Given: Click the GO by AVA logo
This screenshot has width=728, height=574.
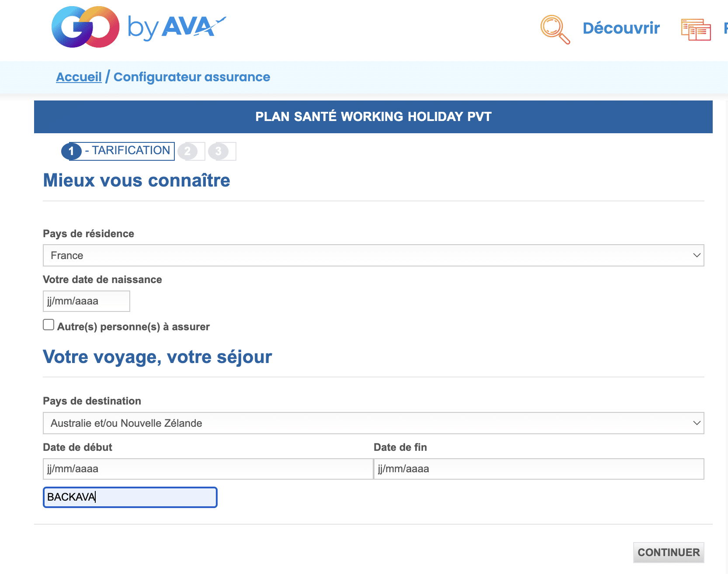Looking at the screenshot, I should pyautogui.click(x=138, y=27).
